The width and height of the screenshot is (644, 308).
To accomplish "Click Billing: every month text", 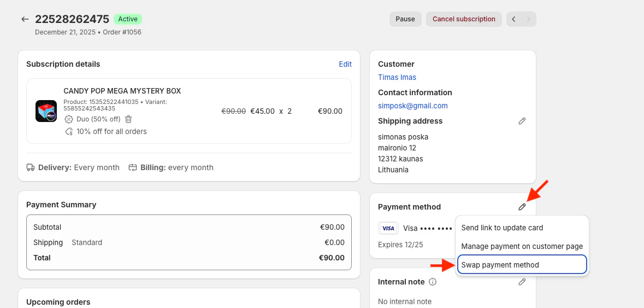I will [176, 167].
